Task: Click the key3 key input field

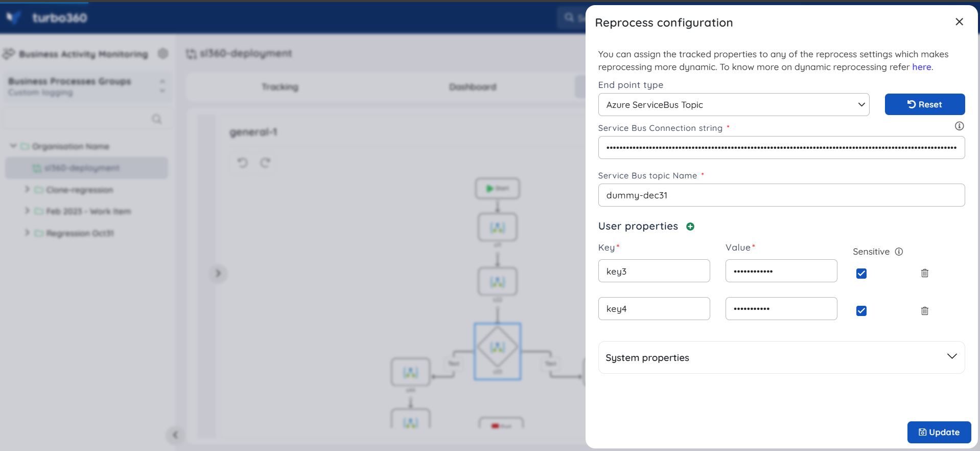Action: [654, 271]
